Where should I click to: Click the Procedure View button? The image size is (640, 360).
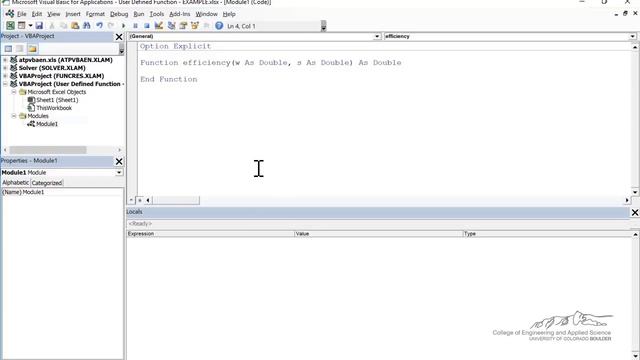[x=131, y=200]
